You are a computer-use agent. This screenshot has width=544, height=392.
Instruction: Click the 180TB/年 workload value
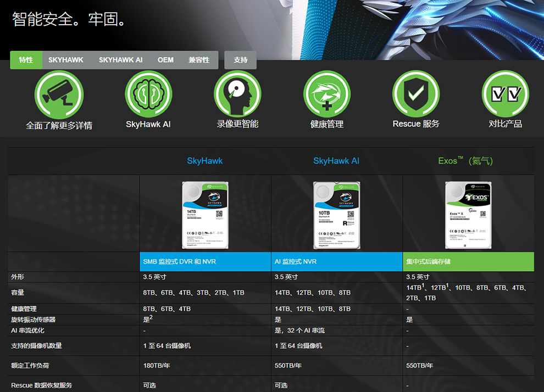157,366
